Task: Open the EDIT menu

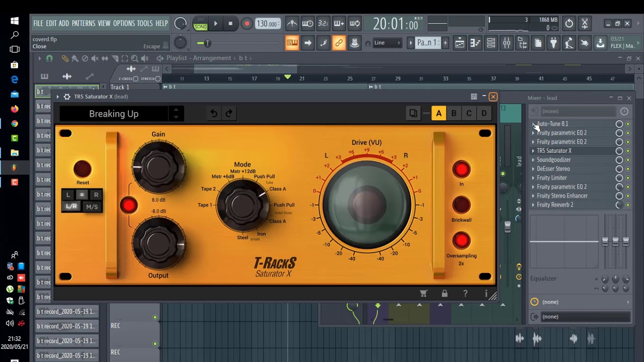Action: pyautogui.click(x=51, y=24)
